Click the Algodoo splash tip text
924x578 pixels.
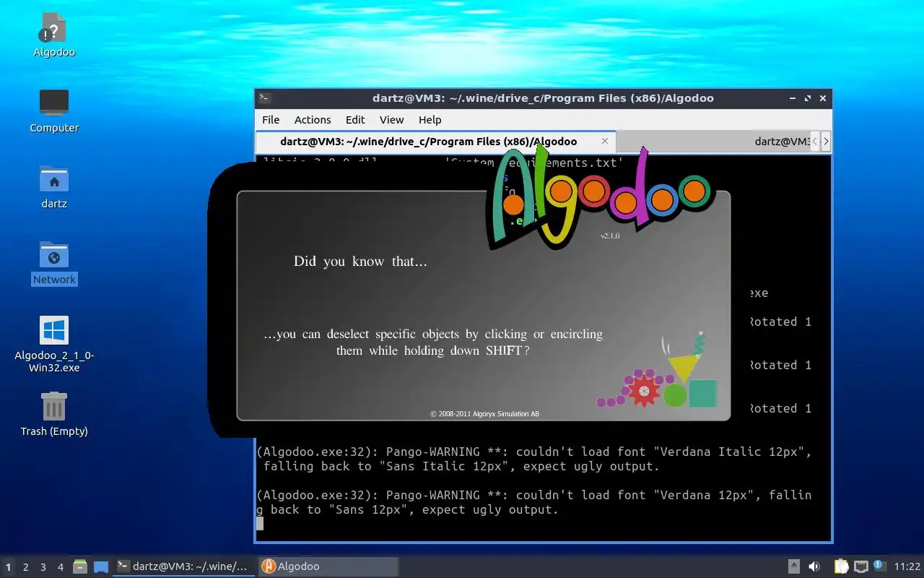(x=433, y=342)
